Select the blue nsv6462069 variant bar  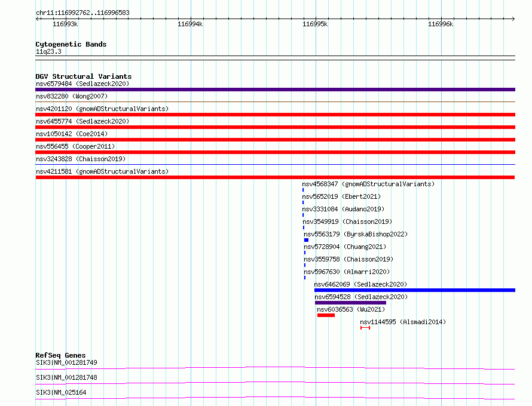click(x=415, y=290)
